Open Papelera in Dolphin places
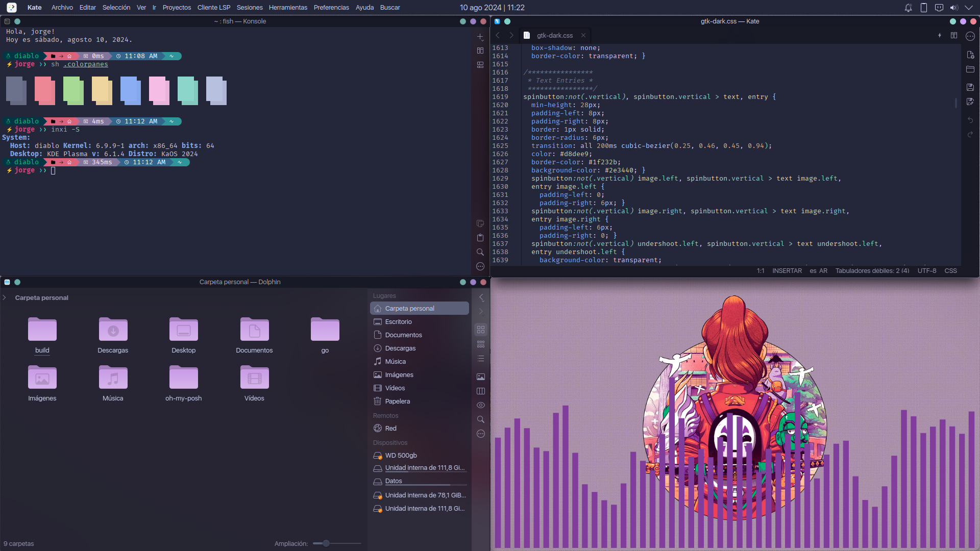The height and width of the screenshot is (551, 980). tap(420, 402)
